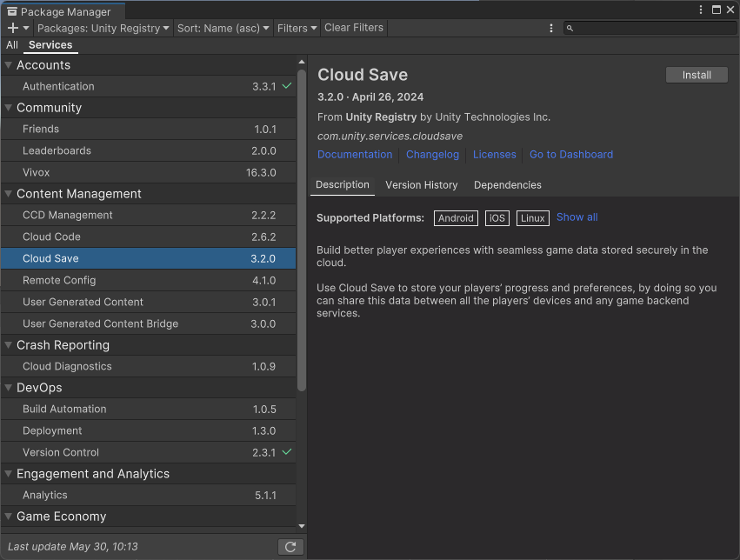Open the Filters dropdown

(297, 29)
